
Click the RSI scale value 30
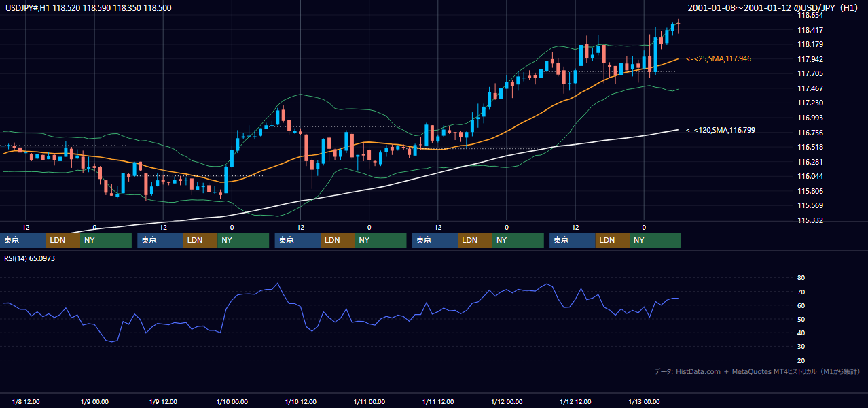click(x=801, y=347)
